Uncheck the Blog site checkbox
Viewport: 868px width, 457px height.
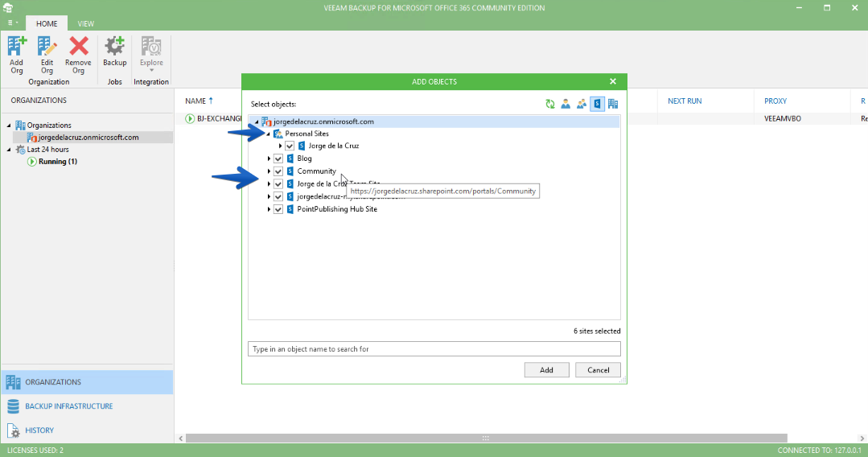click(278, 159)
